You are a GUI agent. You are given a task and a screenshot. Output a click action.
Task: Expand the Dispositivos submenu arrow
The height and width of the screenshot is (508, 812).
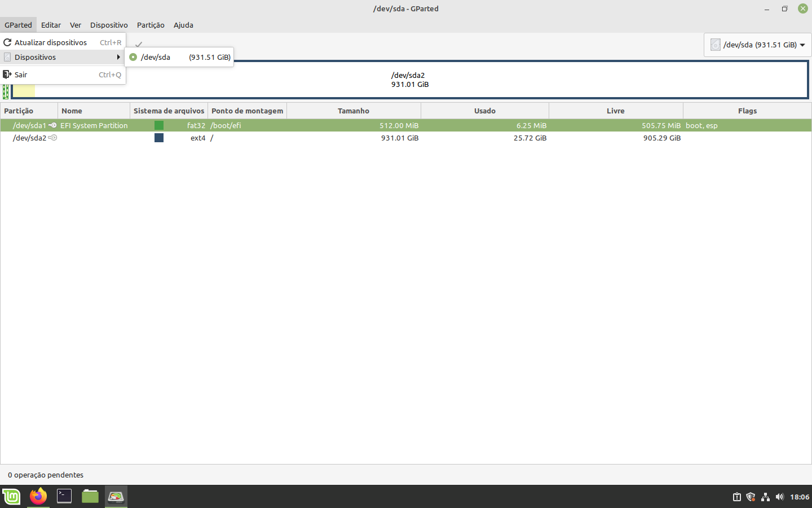point(118,57)
